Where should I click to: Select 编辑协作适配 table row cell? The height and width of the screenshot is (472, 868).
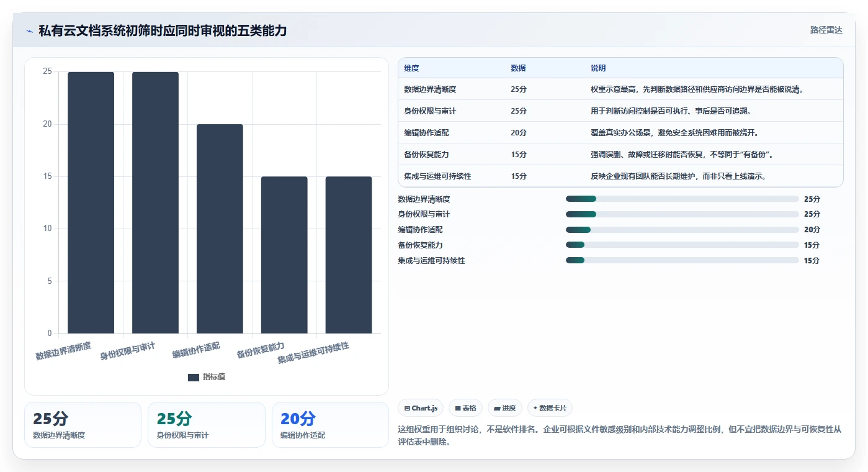[x=426, y=133]
